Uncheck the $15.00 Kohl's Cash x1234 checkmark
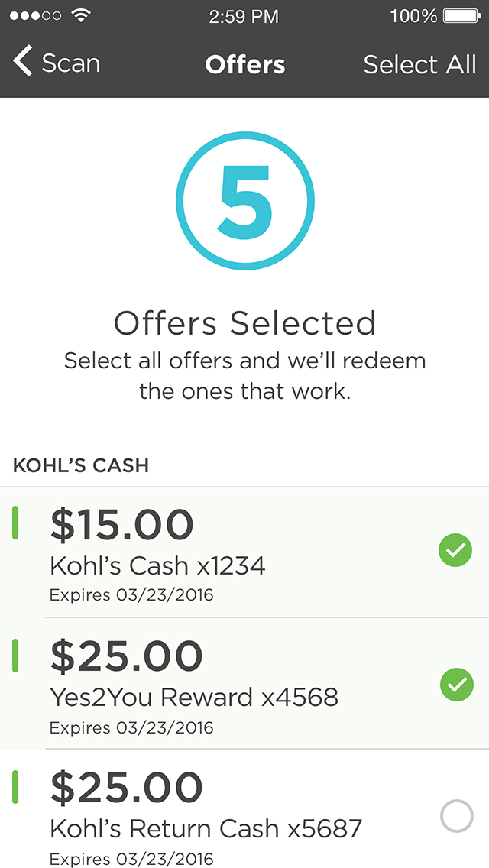Image resolution: width=489 pixels, height=868 pixels. (455, 551)
